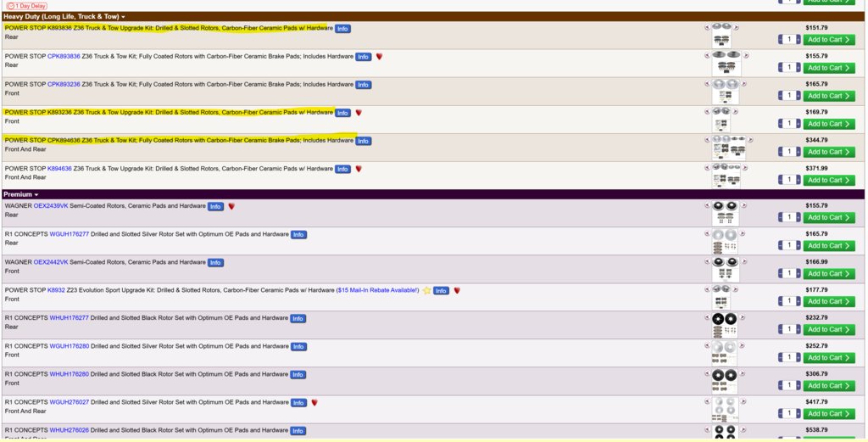Add Wagner OEX2442VK at $166.99 to cart
The height and width of the screenshot is (442, 868).
[829, 274]
